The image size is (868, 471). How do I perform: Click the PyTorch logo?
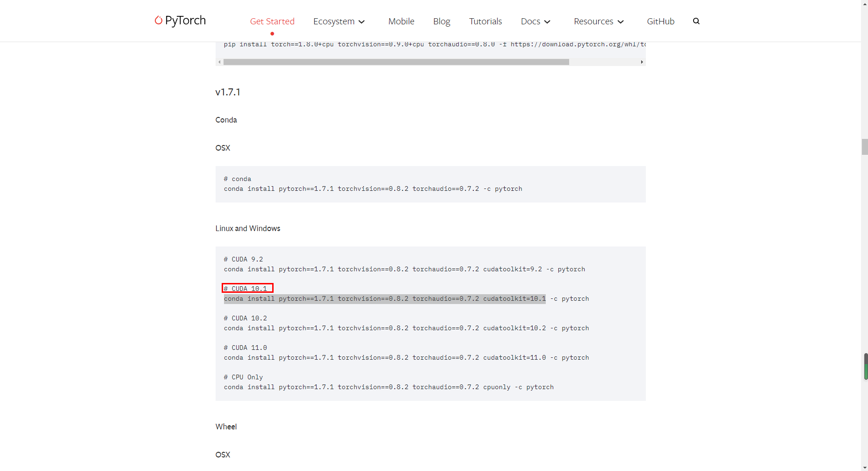coord(180,21)
